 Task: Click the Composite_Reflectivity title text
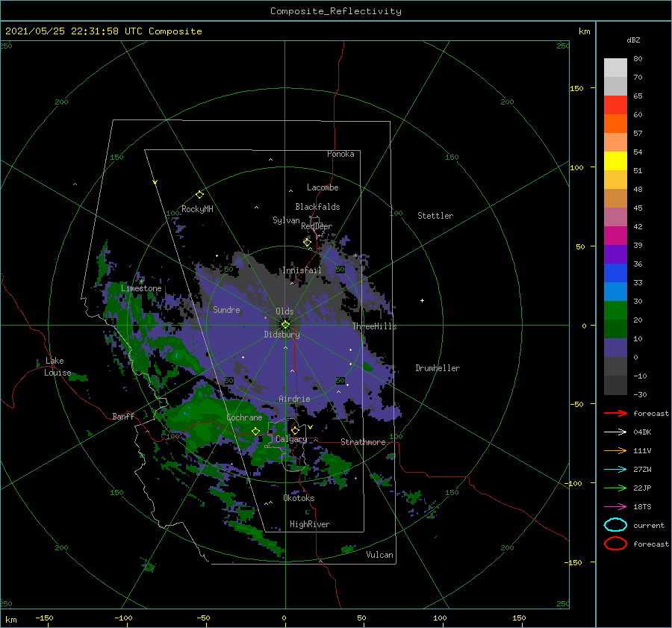(336, 11)
